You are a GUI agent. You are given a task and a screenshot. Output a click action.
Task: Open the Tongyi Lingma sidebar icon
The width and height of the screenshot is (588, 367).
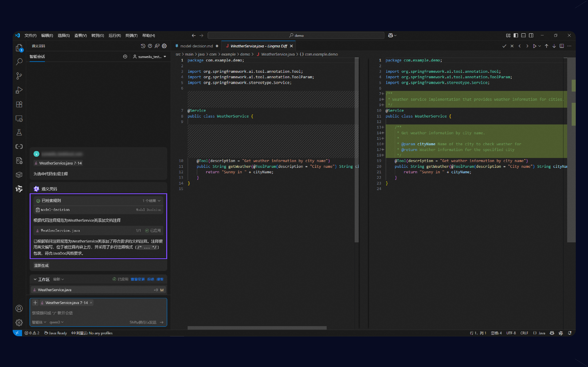tap(19, 189)
